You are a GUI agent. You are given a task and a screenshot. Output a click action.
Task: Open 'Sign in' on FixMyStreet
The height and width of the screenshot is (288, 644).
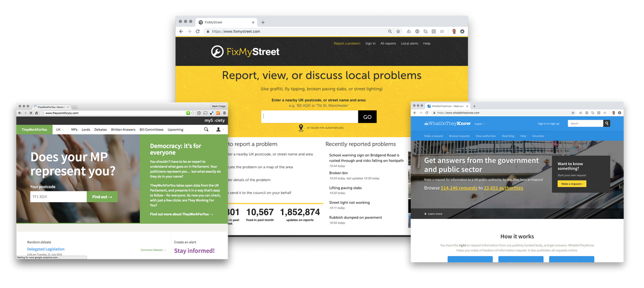click(x=370, y=43)
